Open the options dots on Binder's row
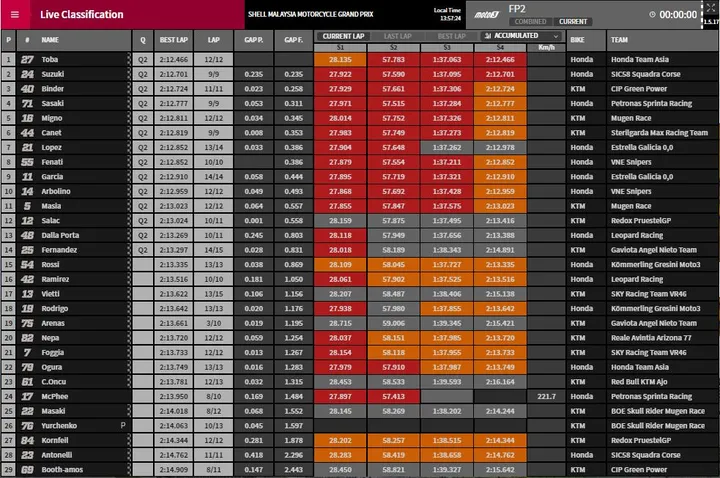Viewport: 720px width, 478px height. [129, 89]
